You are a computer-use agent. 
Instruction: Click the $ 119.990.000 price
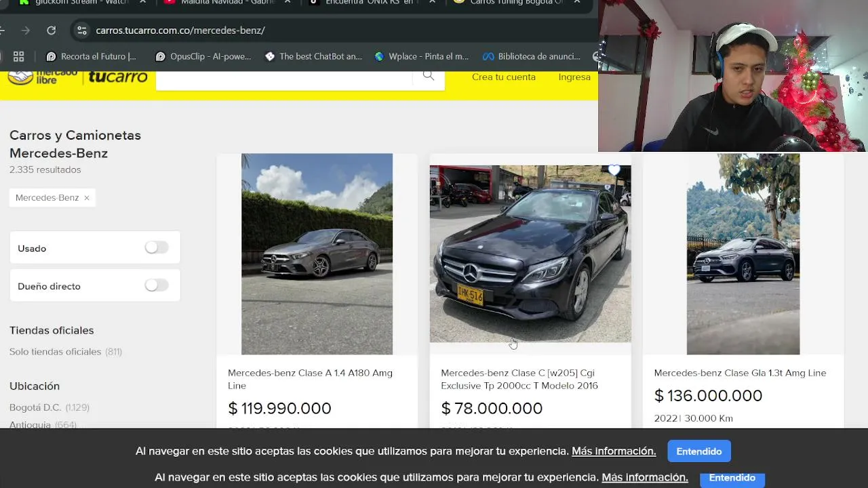pos(279,408)
